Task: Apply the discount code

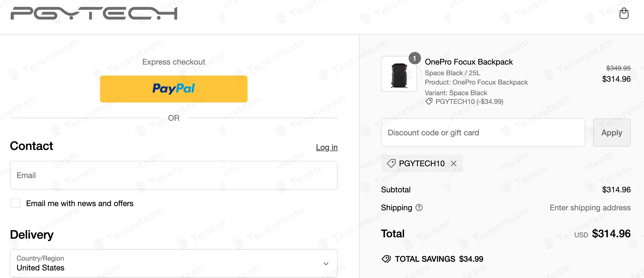Action: (x=612, y=133)
